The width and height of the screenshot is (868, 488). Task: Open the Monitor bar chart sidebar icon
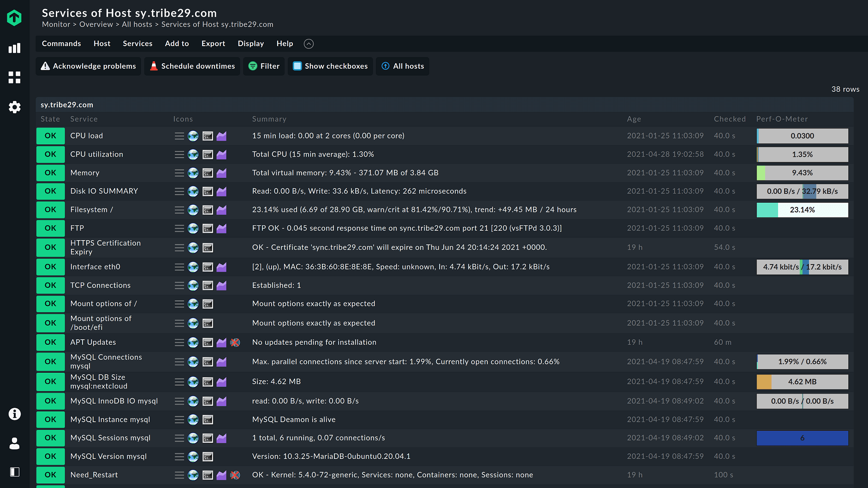(x=14, y=48)
